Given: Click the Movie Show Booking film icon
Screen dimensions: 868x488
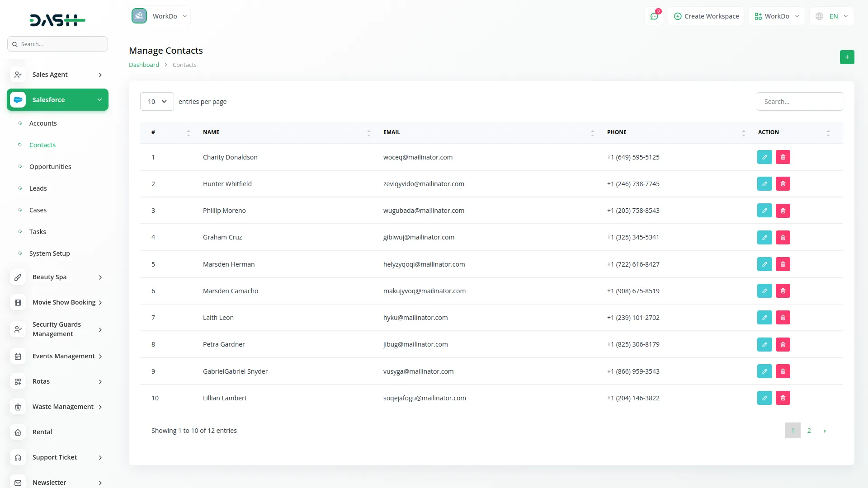Looking at the screenshot, I should tap(18, 302).
